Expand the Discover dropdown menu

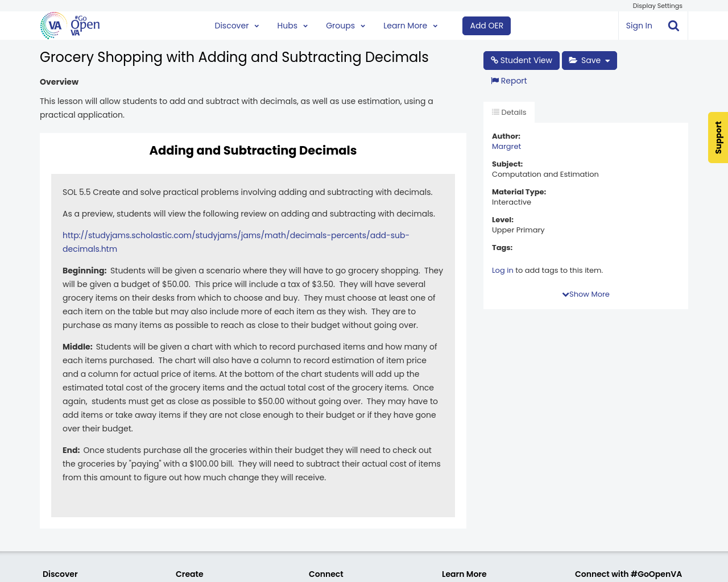pos(237,26)
